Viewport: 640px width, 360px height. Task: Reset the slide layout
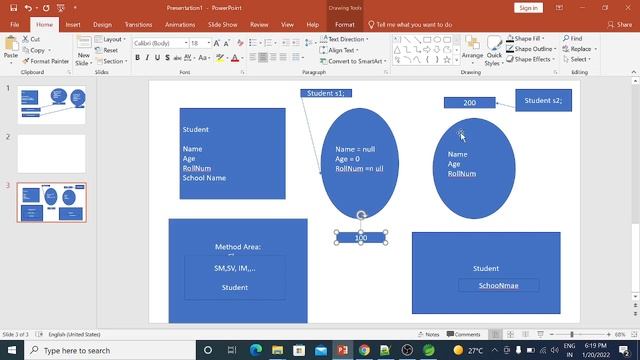coord(107,50)
